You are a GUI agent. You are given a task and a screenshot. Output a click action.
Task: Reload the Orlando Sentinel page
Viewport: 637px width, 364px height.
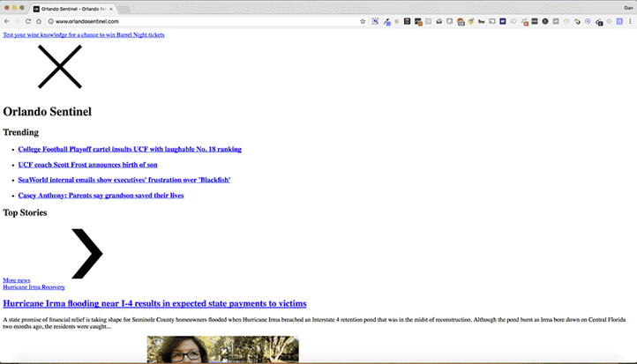pyautogui.click(x=28, y=21)
